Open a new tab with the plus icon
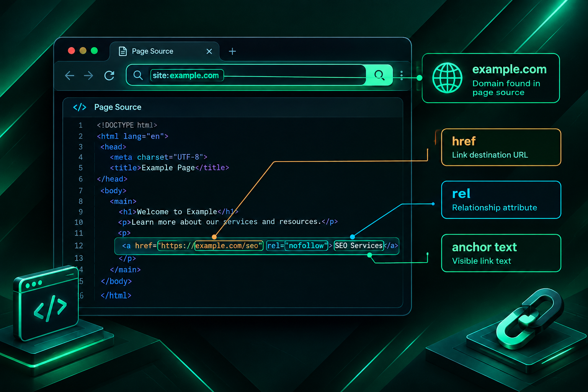The image size is (588, 392). [232, 51]
